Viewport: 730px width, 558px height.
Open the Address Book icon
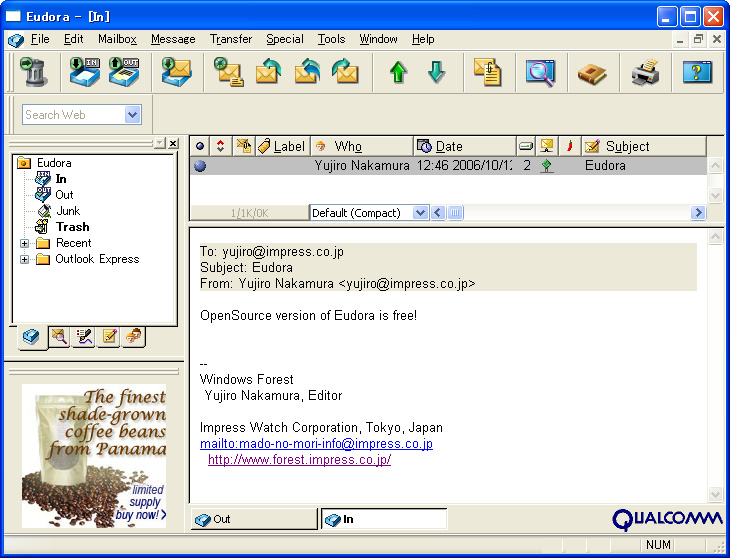(x=592, y=74)
